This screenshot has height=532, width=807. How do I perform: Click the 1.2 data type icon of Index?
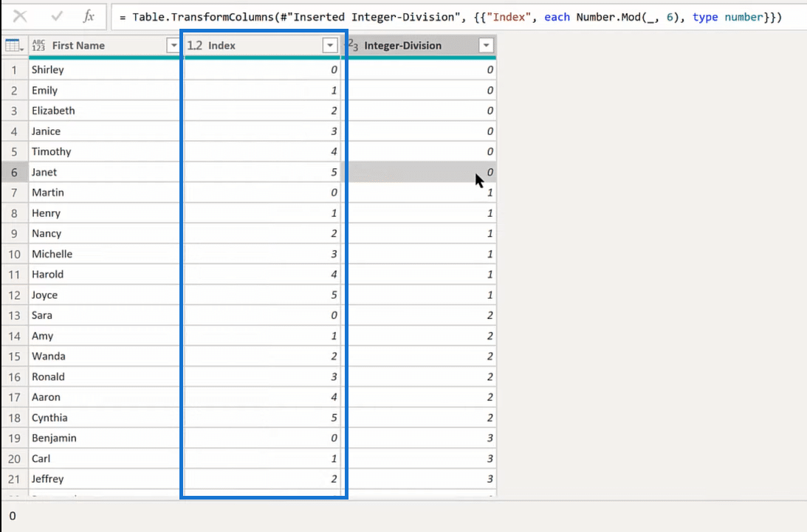click(x=194, y=46)
